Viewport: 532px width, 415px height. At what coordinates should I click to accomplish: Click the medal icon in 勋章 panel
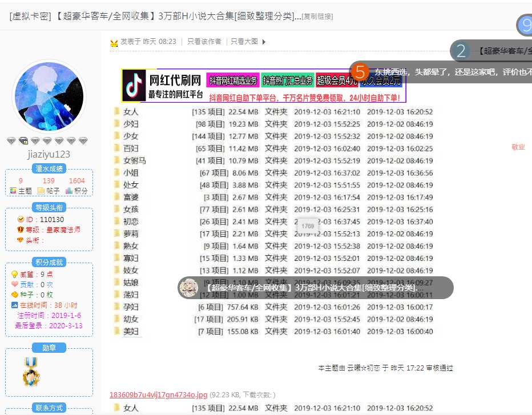(31, 372)
